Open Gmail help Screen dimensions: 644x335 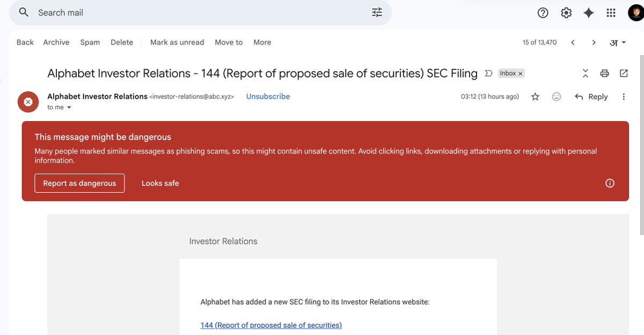coord(543,12)
